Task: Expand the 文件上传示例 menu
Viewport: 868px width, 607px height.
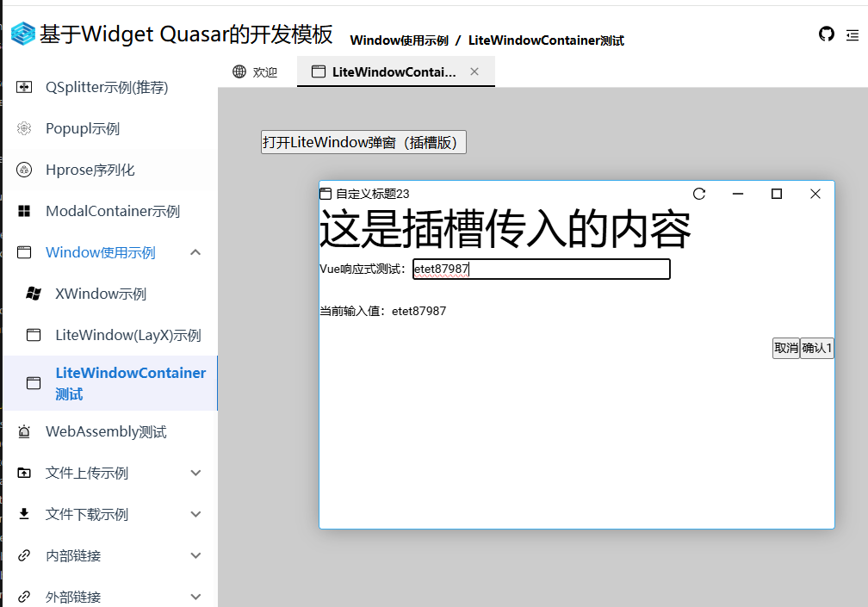Action: tap(195, 473)
